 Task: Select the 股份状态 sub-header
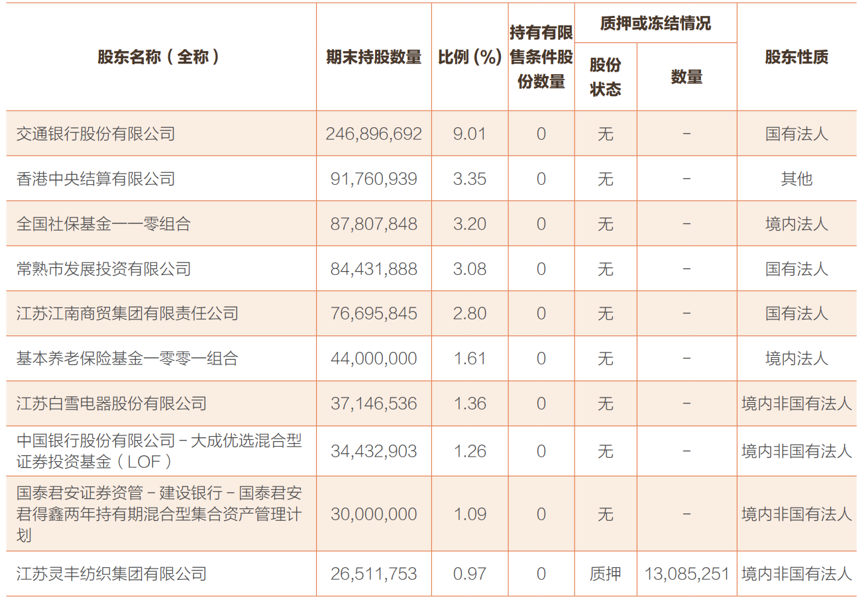(606, 77)
